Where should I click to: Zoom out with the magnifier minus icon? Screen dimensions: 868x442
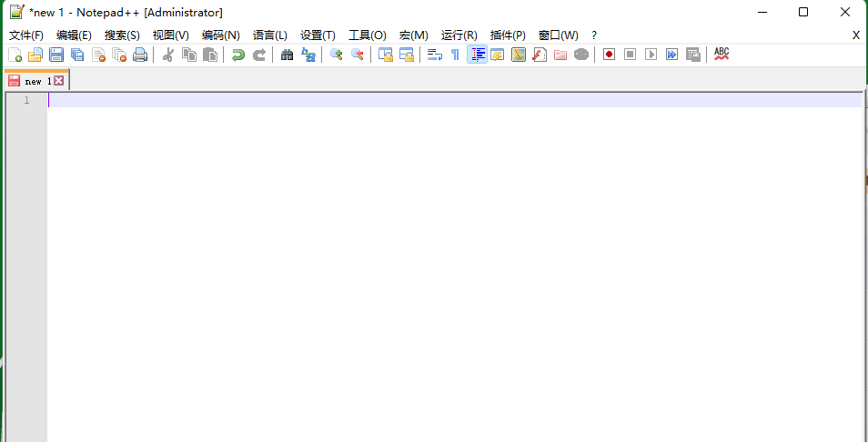(357, 55)
